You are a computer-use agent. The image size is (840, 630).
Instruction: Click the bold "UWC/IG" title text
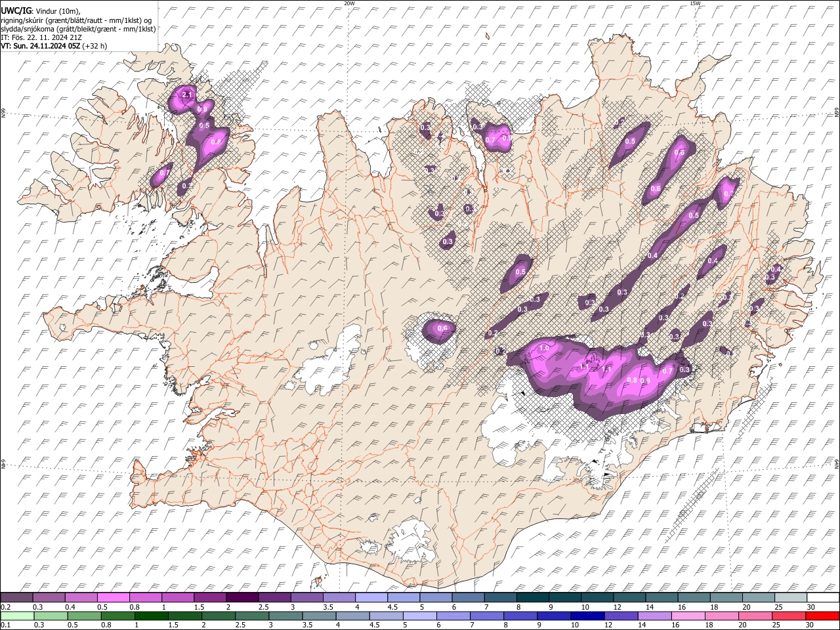(x=16, y=11)
